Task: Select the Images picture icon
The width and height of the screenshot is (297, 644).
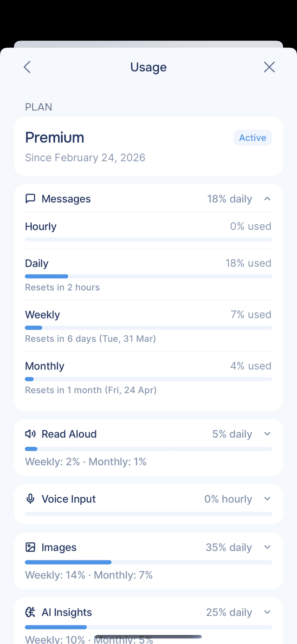Action: click(30, 547)
